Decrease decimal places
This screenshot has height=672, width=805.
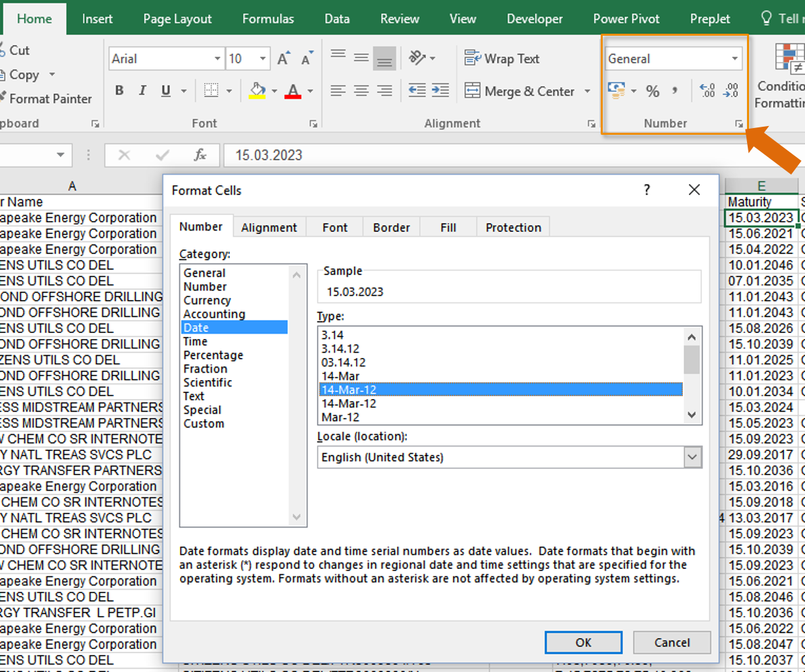[x=730, y=91]
